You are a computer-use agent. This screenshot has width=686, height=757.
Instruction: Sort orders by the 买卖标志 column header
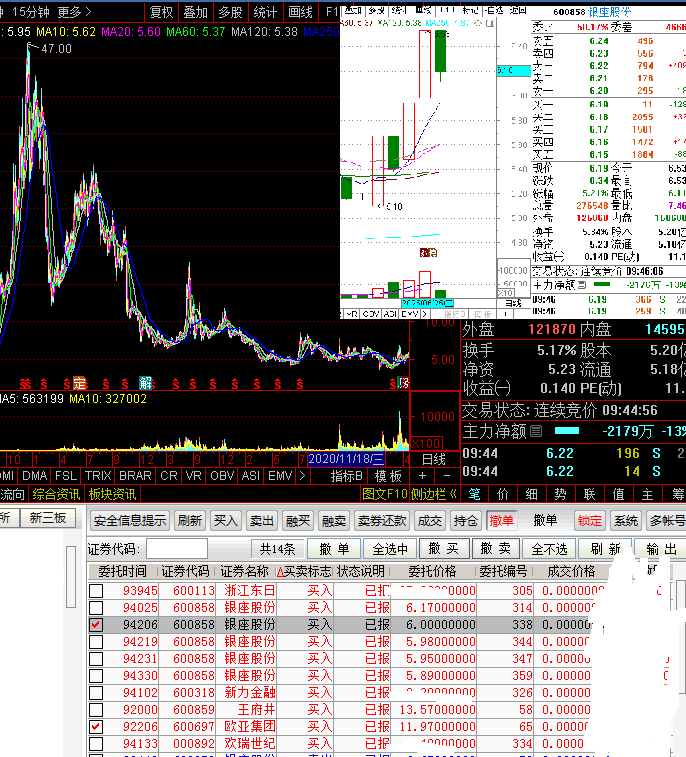304,572
